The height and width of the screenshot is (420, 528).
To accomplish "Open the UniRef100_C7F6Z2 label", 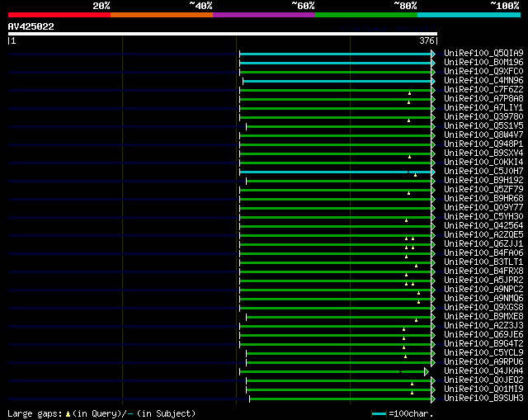I will click(483, 90).
